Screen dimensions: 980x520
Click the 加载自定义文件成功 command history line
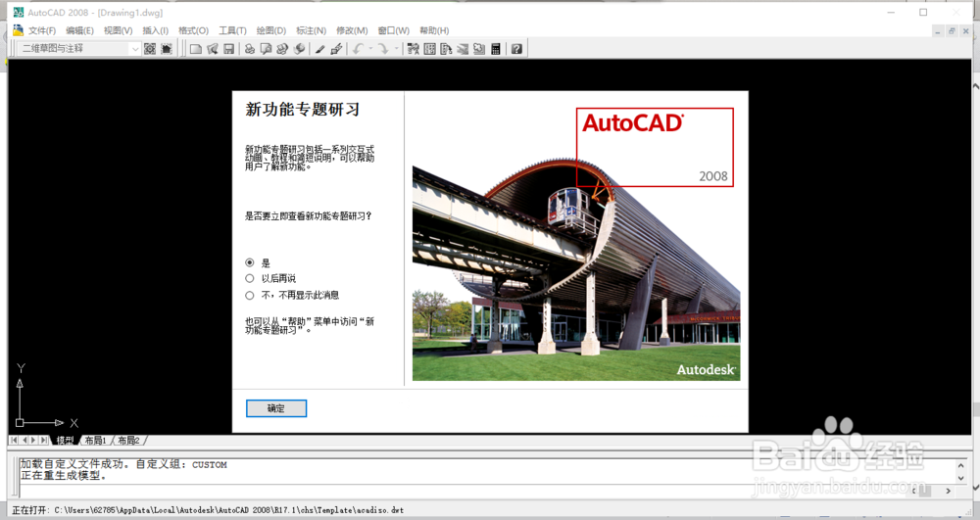click(123, 465)
